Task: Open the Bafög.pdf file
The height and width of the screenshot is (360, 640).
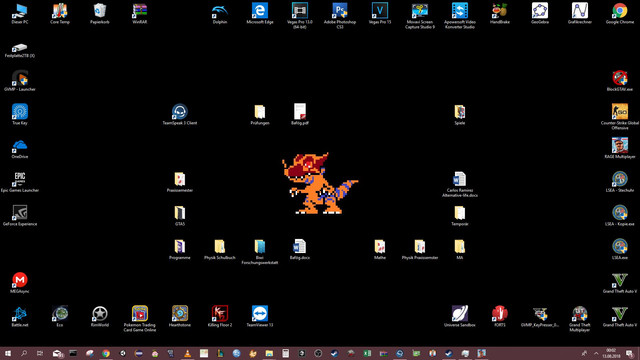Action: tap(300, 114)
